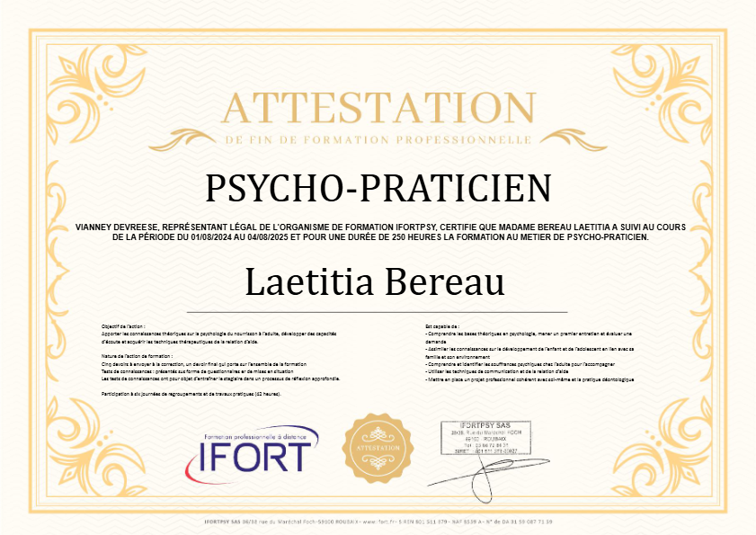This screenshot has width=756, height=535.
Task: Click the gold Attestation seal badge
Action: [x=378, y=447]
